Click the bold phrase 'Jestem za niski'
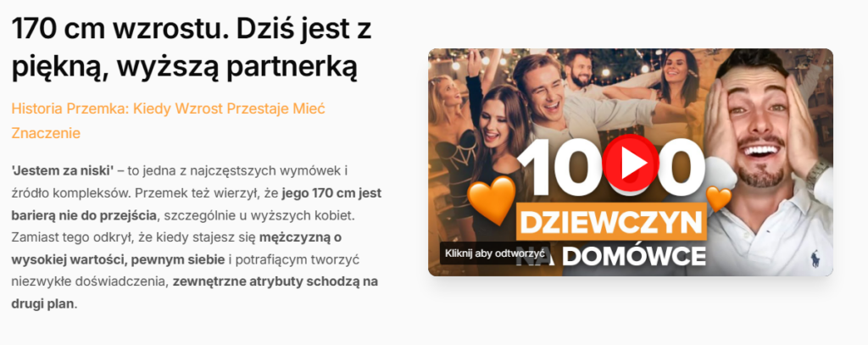This screenshot has width=868, height=345. point(63,170)
